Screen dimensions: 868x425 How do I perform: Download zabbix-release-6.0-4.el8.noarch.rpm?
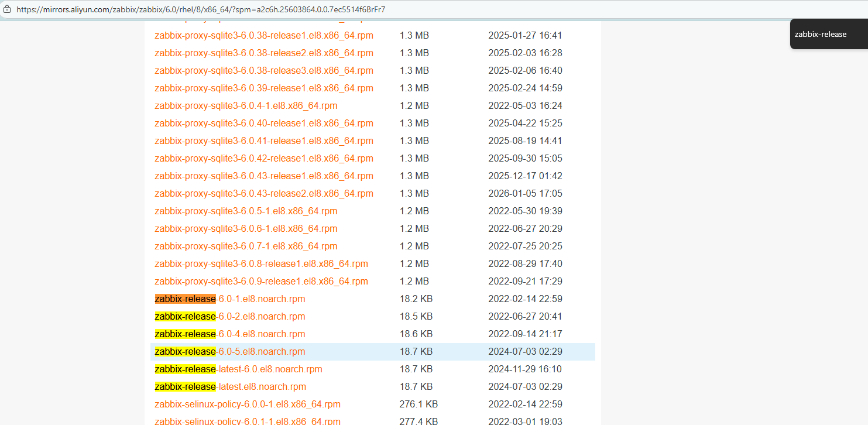pyautogui.click(x=230, y=334)
